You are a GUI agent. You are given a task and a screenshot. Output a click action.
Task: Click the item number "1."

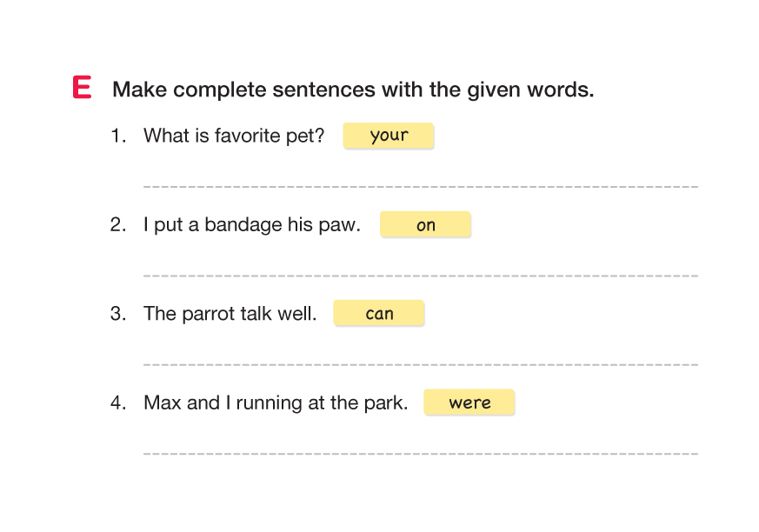(118, 136)
